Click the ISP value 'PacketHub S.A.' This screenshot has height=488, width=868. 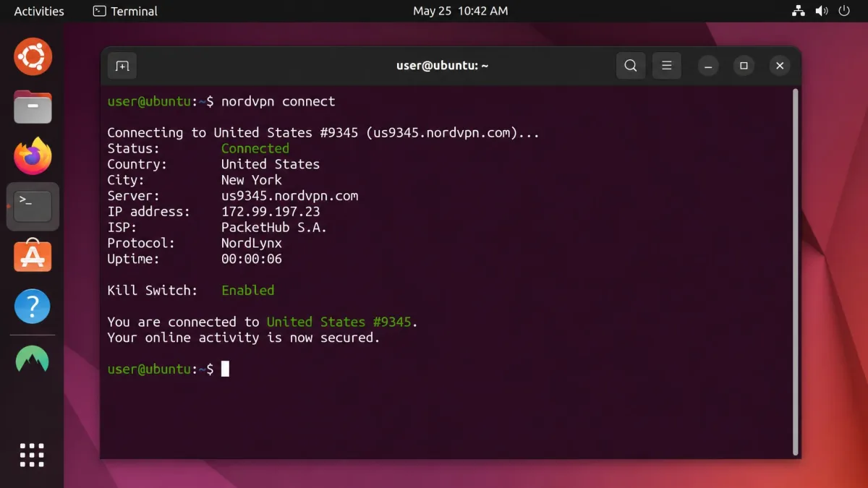click(274, 228)
